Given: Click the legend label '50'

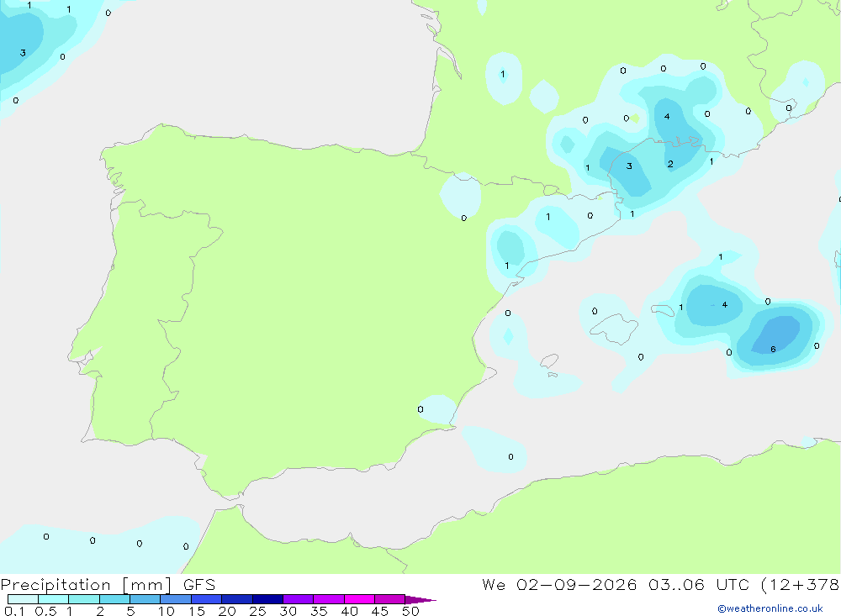Looking at the screenshot, I should (x=410, y=611).
